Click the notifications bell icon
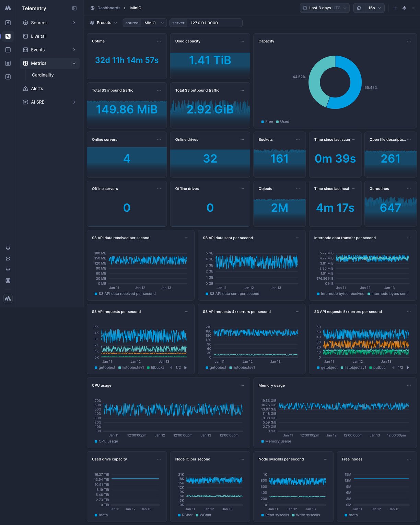The height and width of the screenshot is (525, 420). [8, 247]
